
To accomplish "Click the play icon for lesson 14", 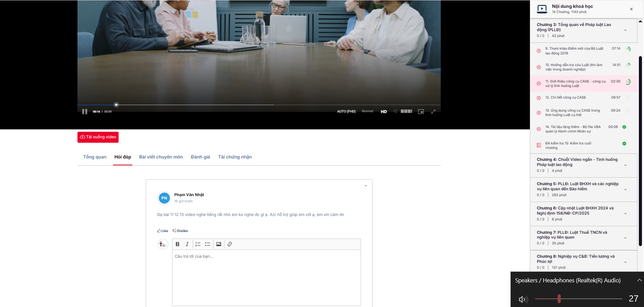I will (x=539, y=129).
